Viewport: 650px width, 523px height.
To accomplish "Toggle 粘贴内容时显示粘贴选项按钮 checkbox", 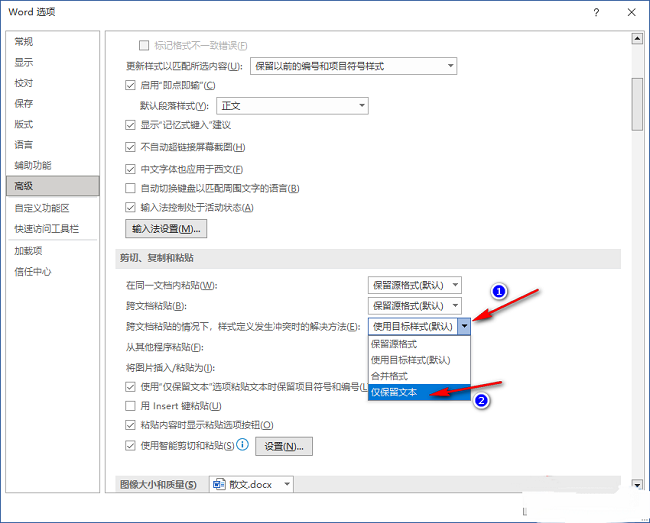I will tap(130, 425).
